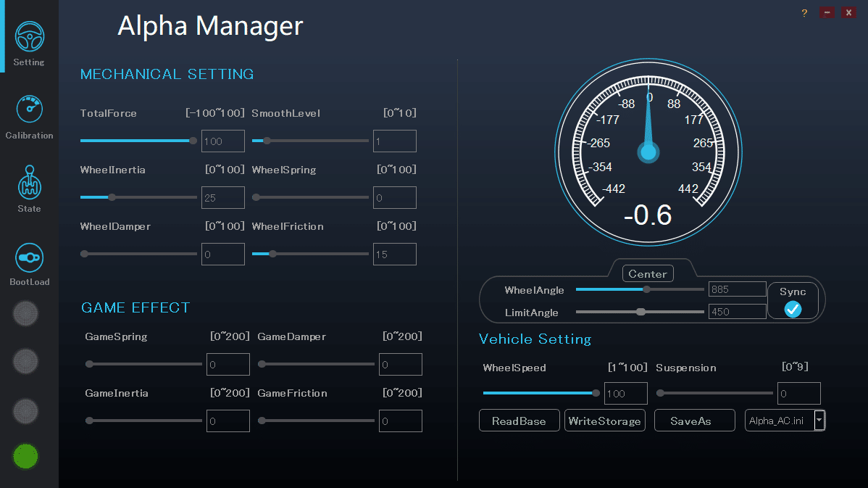
Task: Adjust the Suspension slider
Action: pos(714,393)
